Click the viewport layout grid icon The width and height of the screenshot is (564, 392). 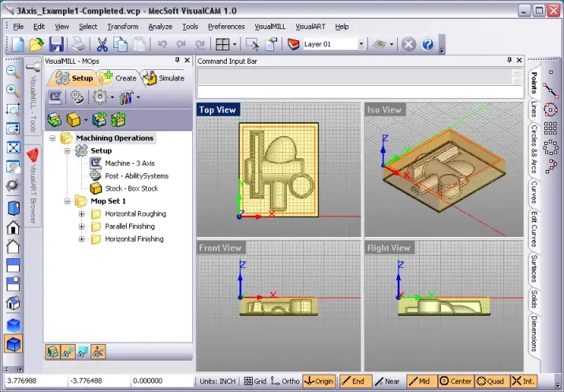(222, 45)
